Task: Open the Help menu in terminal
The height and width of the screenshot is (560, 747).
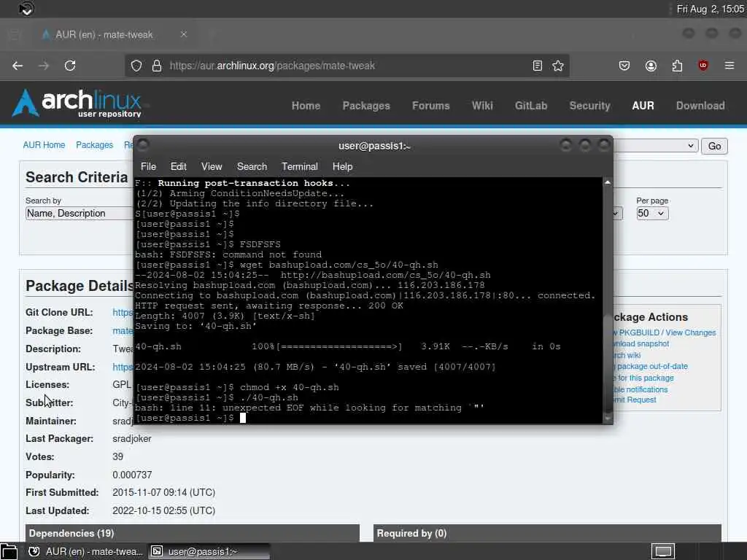Action: (343, 167)
